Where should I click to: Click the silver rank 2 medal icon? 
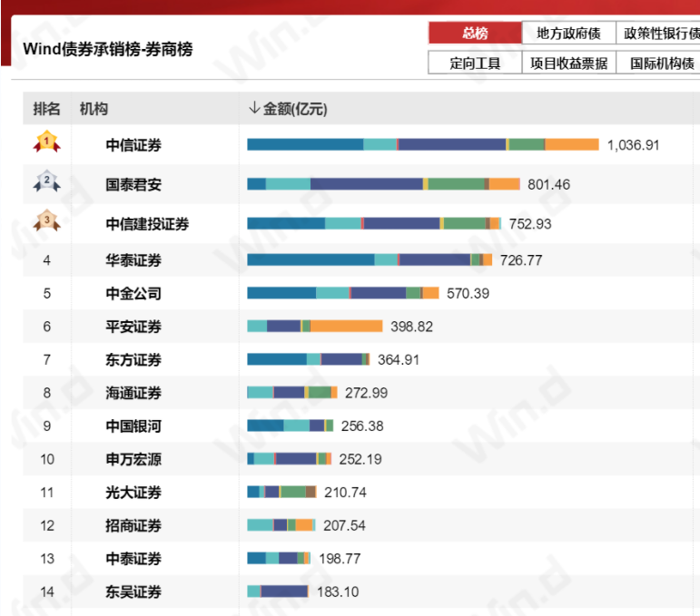pos(47,181)
